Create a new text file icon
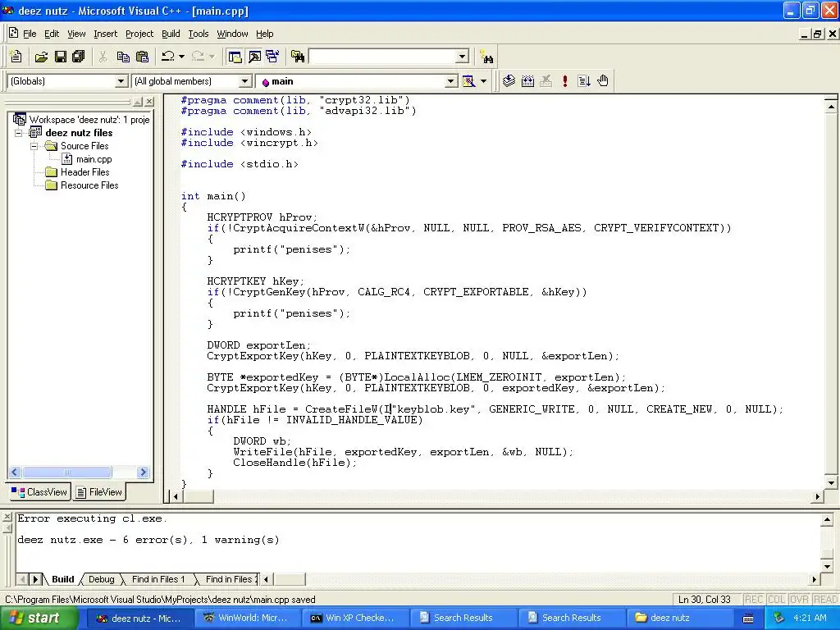 [x=16, y=57]
